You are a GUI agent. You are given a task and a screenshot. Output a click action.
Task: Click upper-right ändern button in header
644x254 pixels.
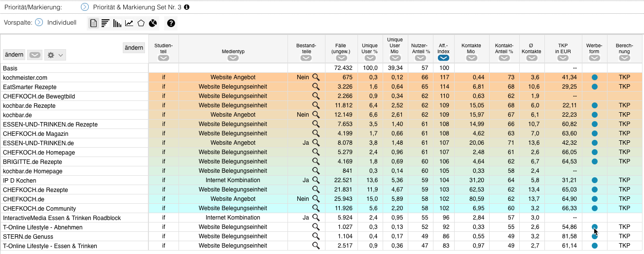pos(134,48)
